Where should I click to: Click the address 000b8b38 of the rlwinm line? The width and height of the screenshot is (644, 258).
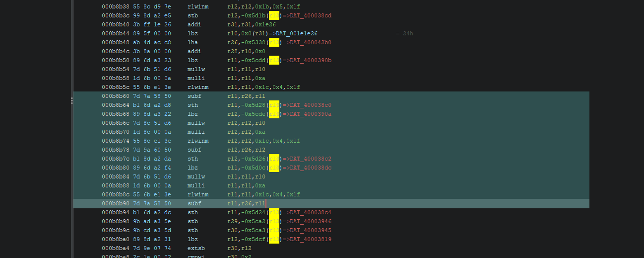(115, 7)
